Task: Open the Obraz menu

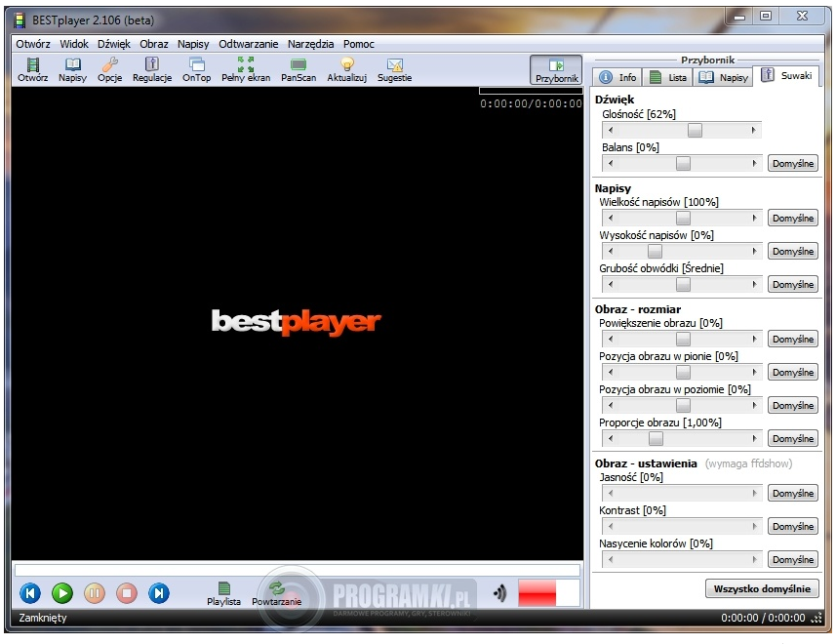Action: (x=154, y=44)
